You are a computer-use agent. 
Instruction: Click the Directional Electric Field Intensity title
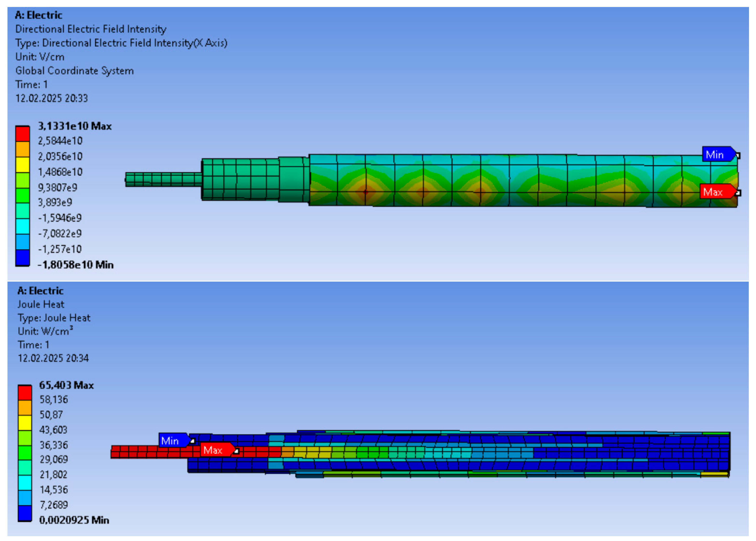91,29
